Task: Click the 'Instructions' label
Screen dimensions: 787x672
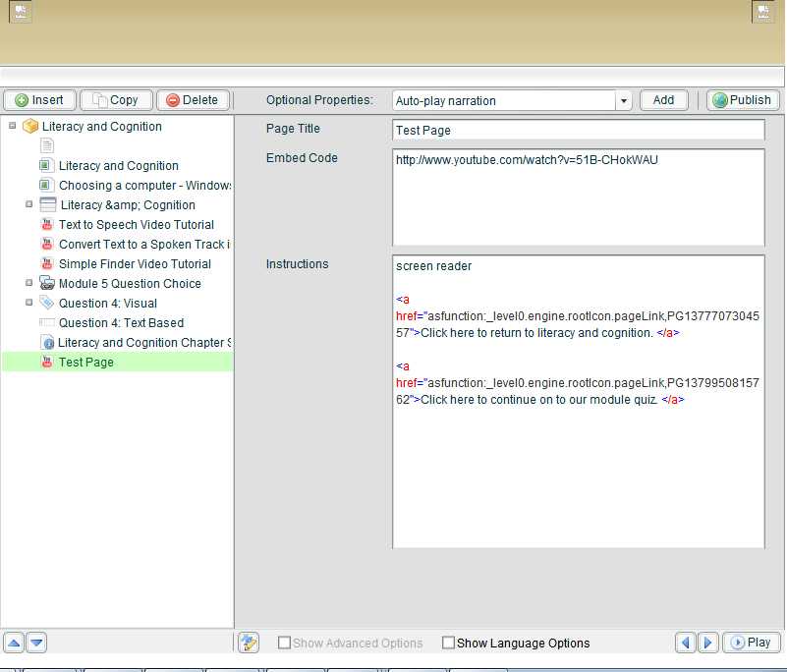Action: point(297,264)
